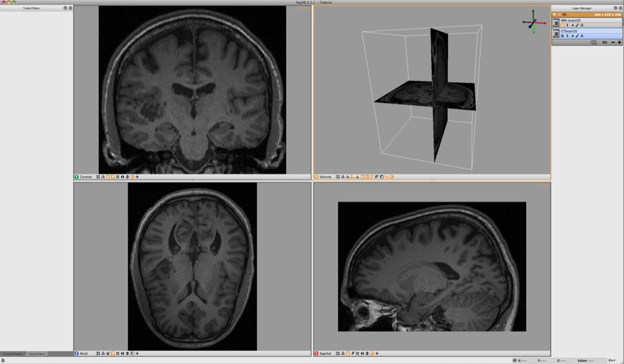This screenshot has width=624, height=364.
Task: Click the Value readout in status bar
Action: (586, 361)
